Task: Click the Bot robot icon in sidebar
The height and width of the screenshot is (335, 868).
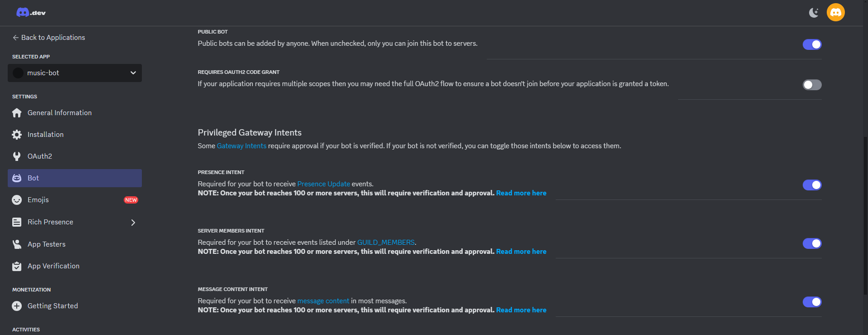Action: tap(17, 178)
